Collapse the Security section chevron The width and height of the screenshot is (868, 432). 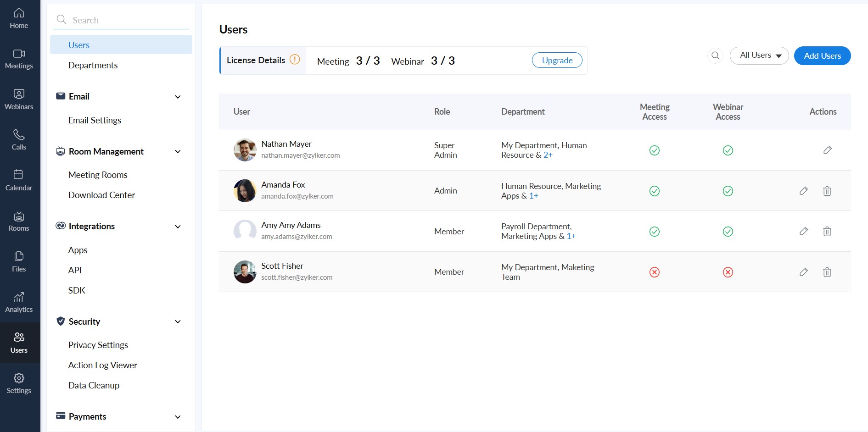[x=178, y=321]
